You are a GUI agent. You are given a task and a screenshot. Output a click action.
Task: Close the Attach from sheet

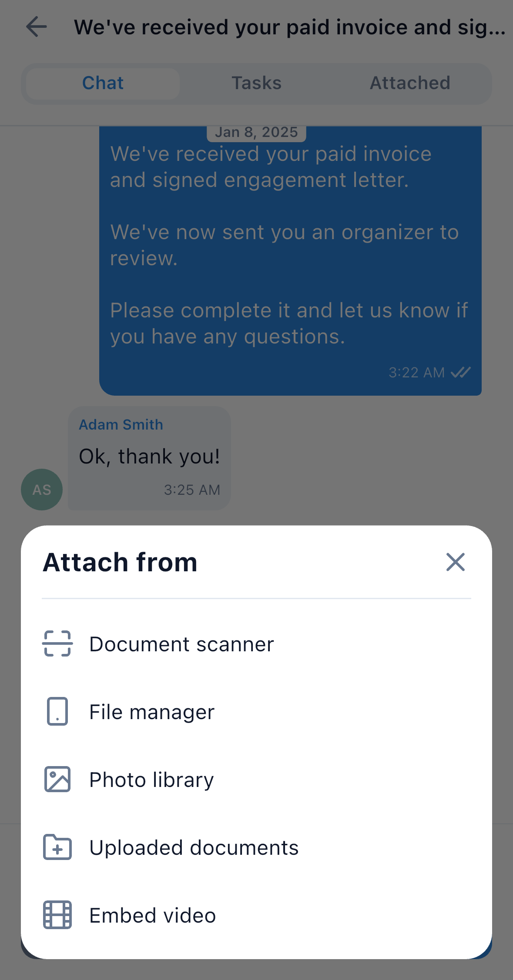[x=456, y=562]
